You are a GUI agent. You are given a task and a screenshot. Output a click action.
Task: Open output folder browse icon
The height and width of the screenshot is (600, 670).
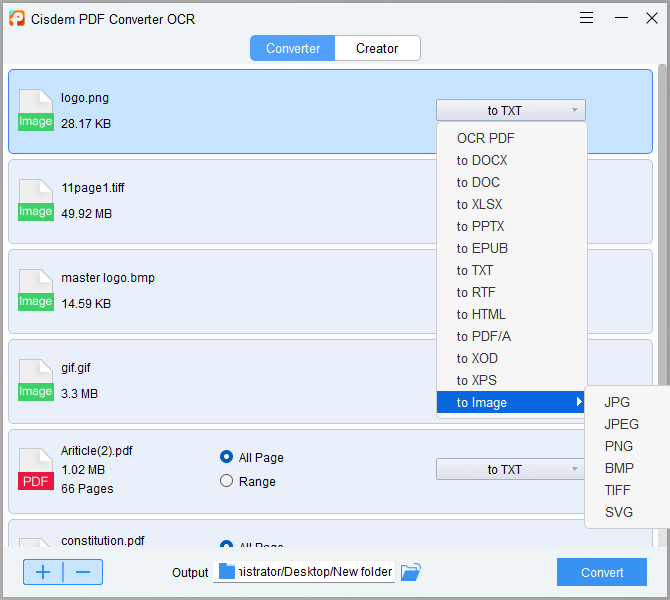(x=411, y=572)
